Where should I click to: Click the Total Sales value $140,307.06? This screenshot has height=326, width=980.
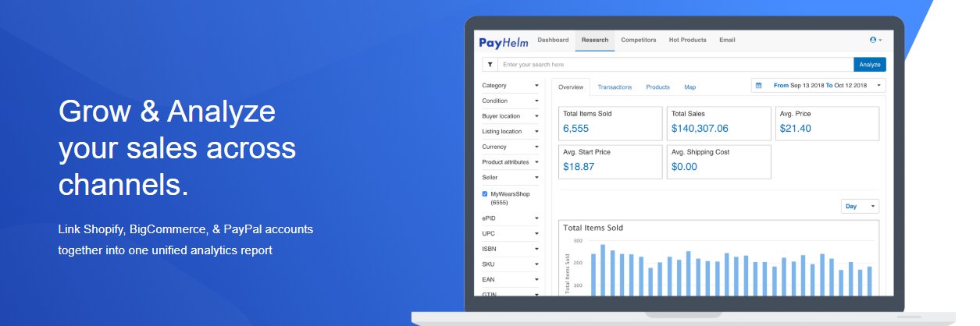click(700, 129)
